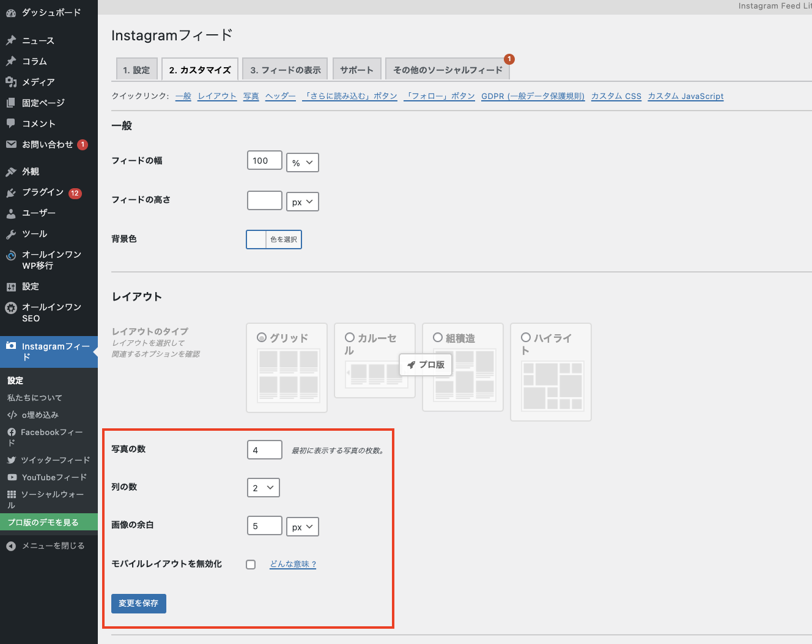Open 私たちについて in the submenu
The width and height of the screenshot is (812, 644).
pos(35,398)
